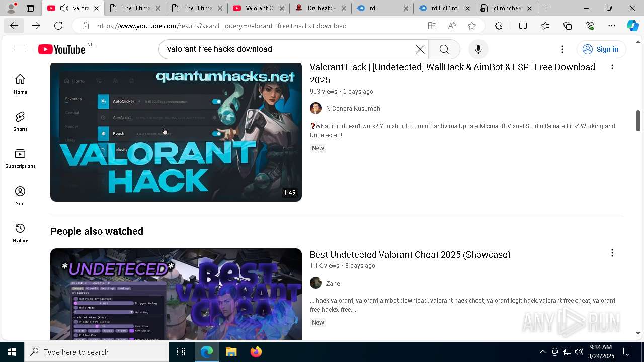
Task: Play the Best Undetected Valorant Cheat thumbnail
Action: pyautogui.click(x=176, y=294)
